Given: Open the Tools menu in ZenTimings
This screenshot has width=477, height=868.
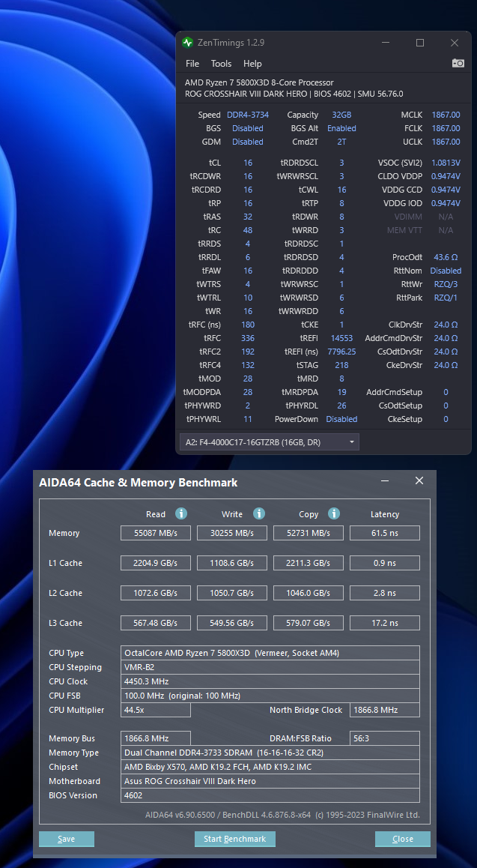Looking at the screenshot, I should tap(221, 64).
